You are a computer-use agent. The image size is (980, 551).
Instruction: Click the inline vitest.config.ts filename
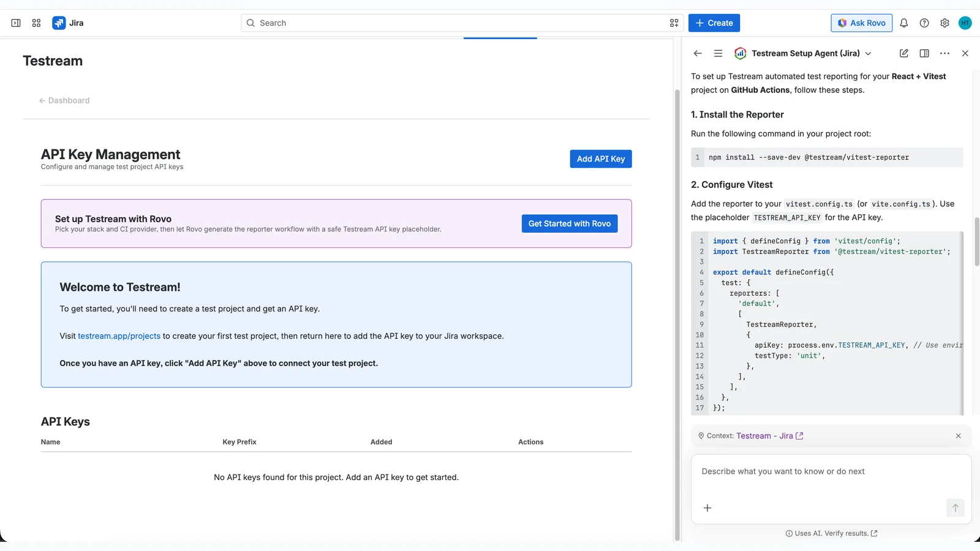click(x=819, y=204)
